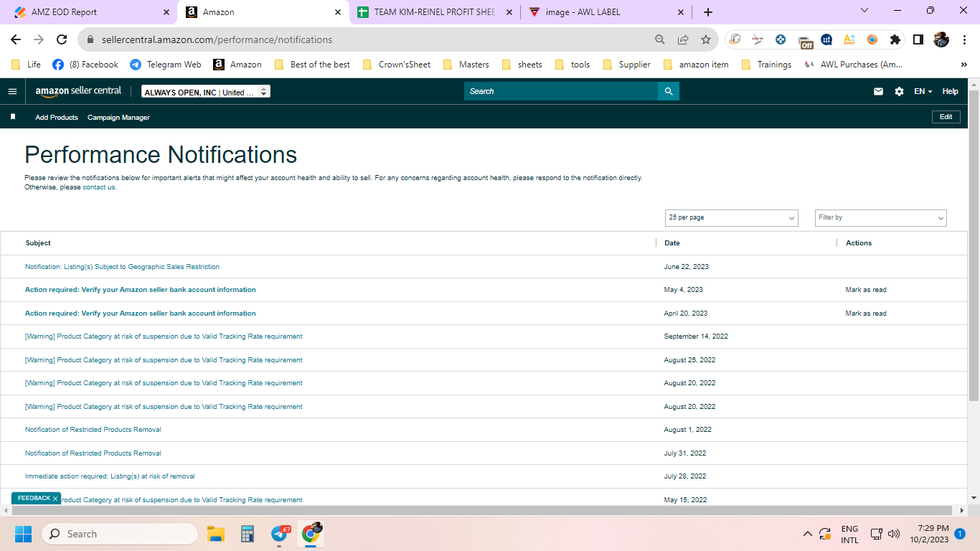Show hidden system tray icons
The height and width of the screenshot is (551, 980).
pyautogui.click(x=808, y=534)
